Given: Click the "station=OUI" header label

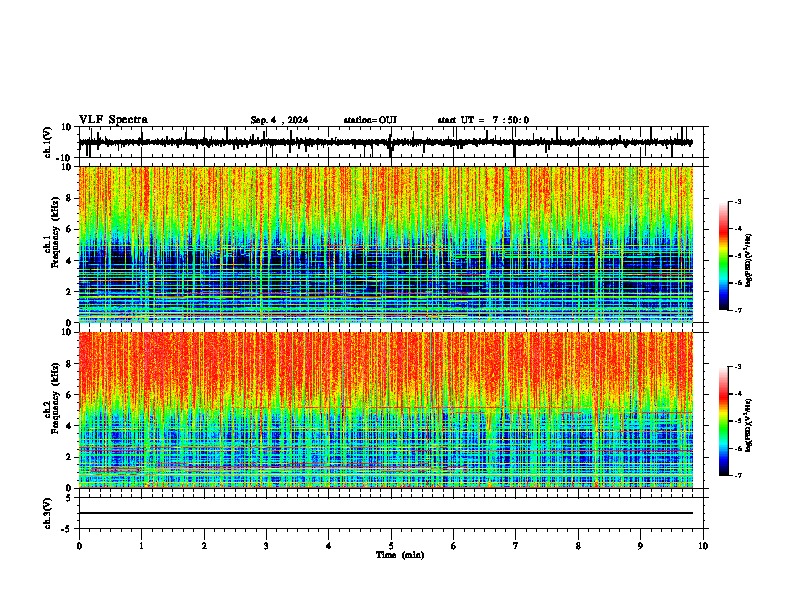Looking at the screenshot, I should coord(370,120).
